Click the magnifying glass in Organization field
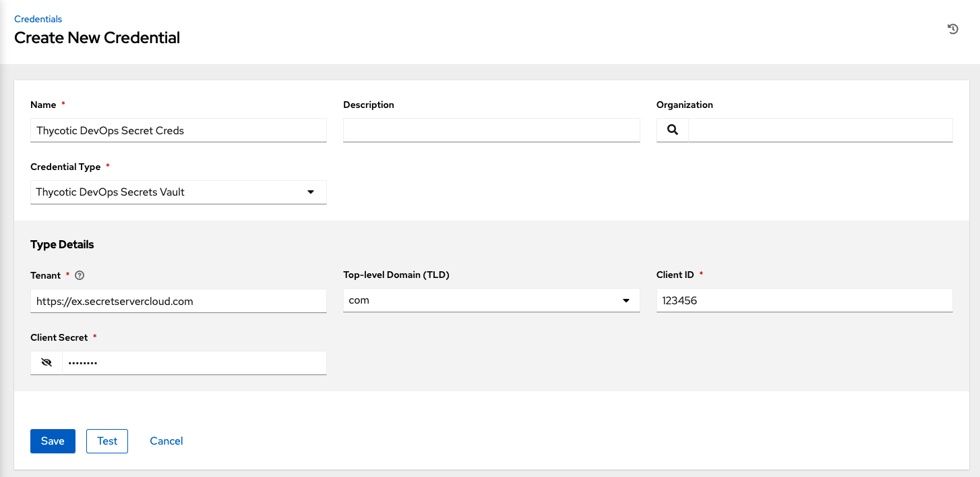Viewport: 980px width, 477px height. (x=672, y=130)
